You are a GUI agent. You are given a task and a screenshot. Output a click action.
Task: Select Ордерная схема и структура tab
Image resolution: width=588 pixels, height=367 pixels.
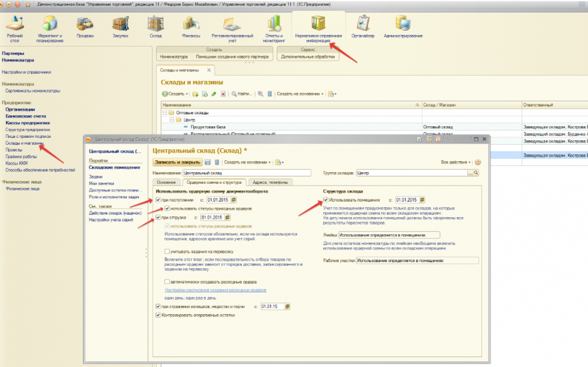click(214, 183)
